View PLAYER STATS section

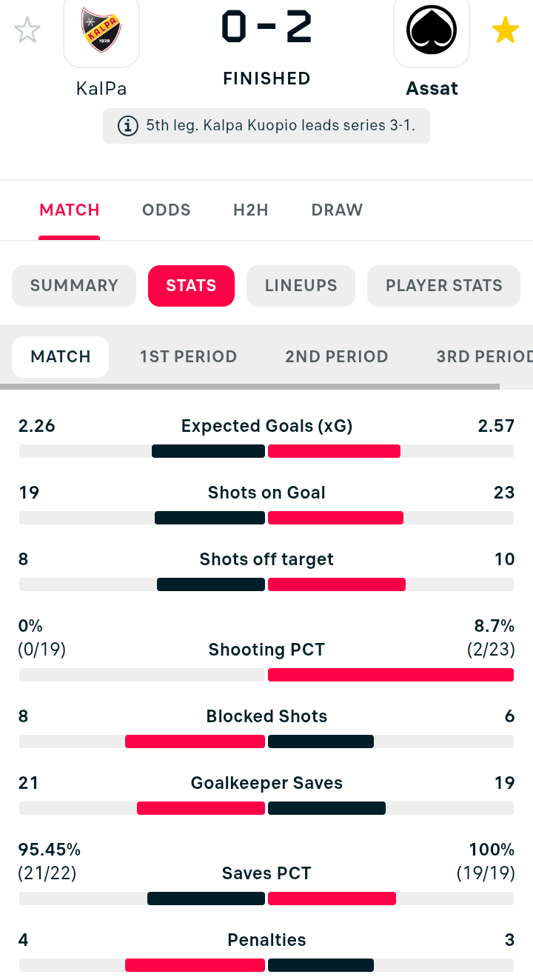(443, 286)
